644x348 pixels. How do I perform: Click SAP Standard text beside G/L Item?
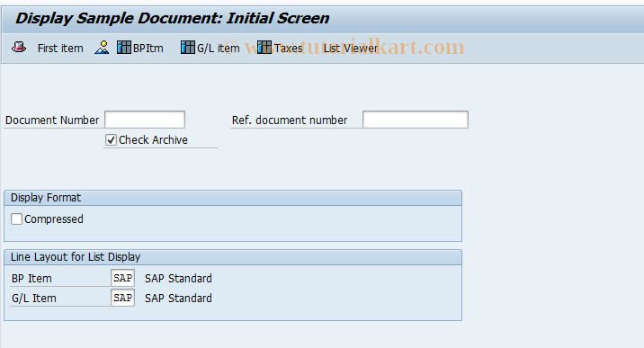(x=178, y=299)
